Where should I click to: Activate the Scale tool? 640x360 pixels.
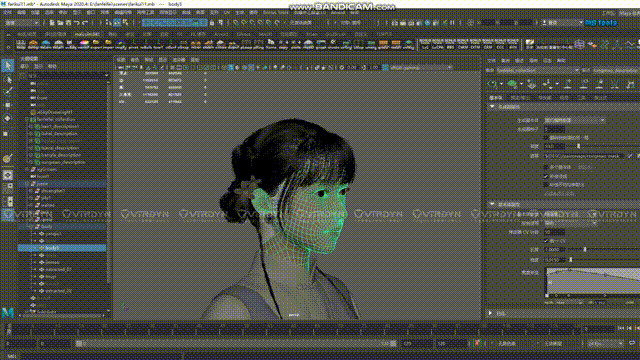coord(8,133)
